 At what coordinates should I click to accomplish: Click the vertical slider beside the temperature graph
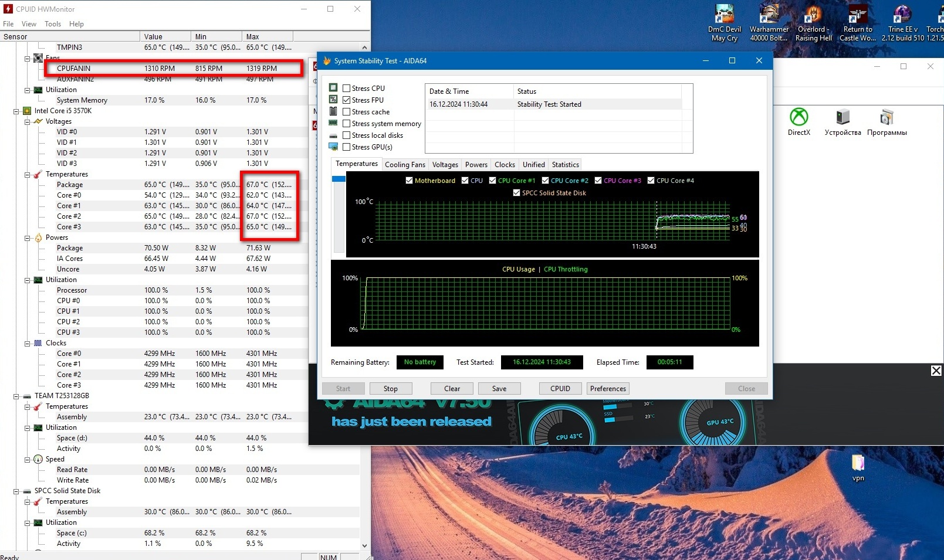click(339, 214)
